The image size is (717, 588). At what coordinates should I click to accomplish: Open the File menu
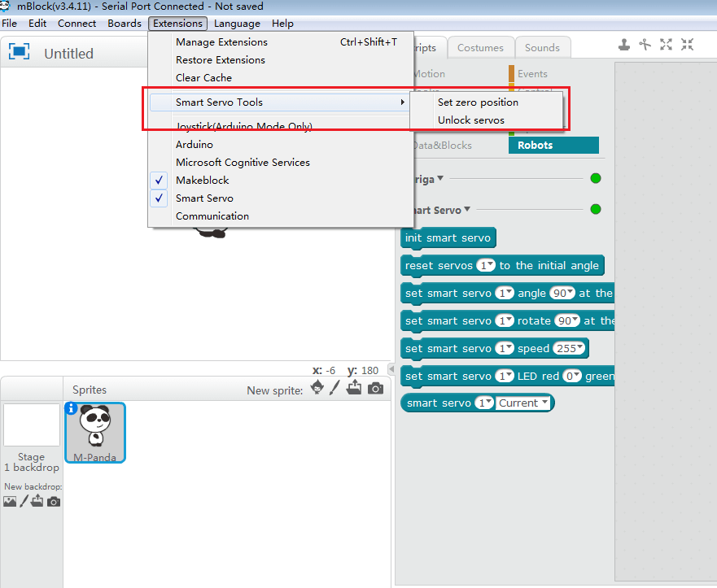(x=9, y=24)
